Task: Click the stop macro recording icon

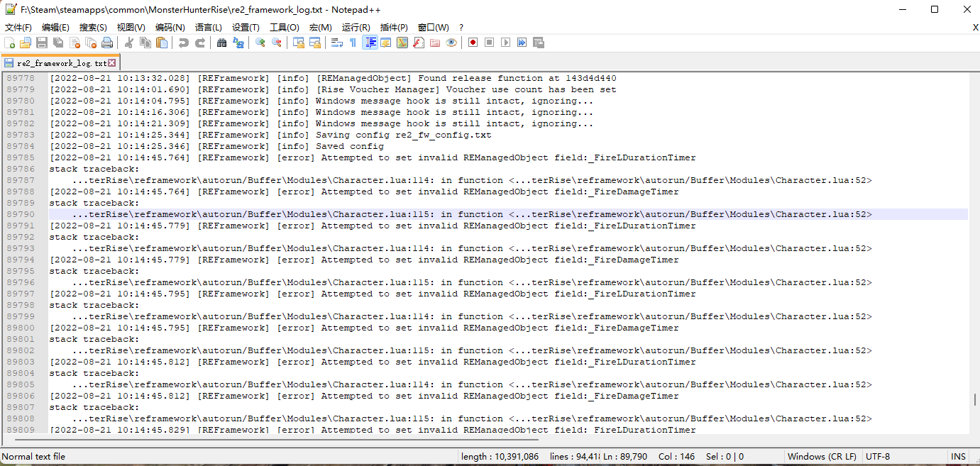Action: pyautogui.click(x=488, y=43)
